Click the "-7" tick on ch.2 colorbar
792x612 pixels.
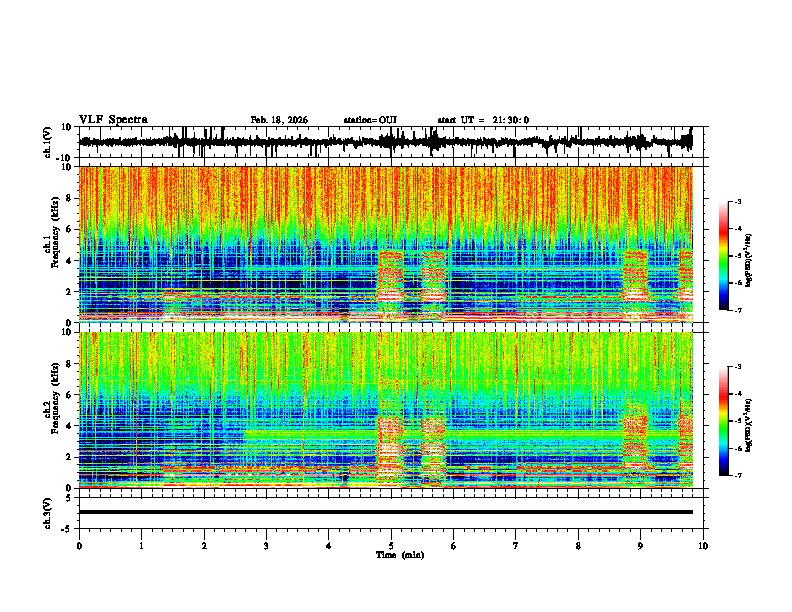click(x=737, y=475)
